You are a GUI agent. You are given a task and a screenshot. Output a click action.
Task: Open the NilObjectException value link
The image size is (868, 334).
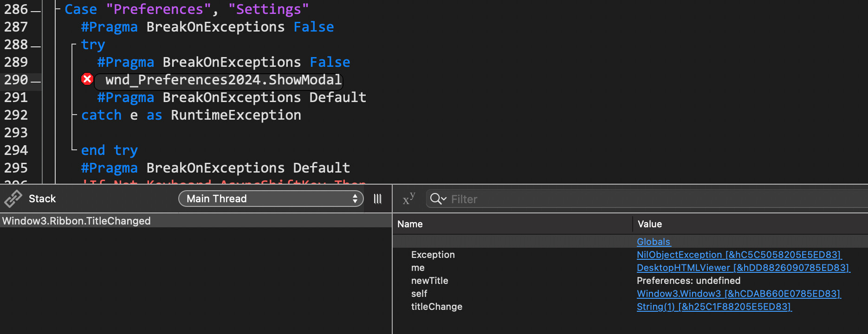(x=738, y=255)
